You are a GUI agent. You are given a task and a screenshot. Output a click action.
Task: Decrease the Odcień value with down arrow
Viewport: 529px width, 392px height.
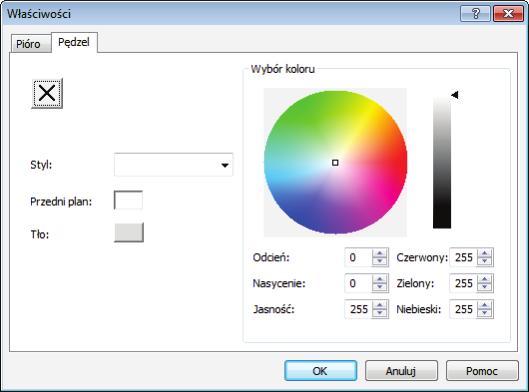tap(380, 262)
